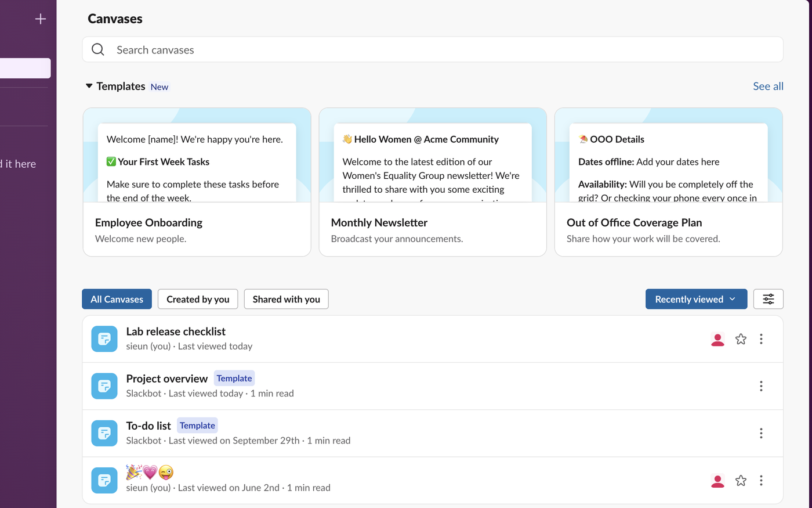
Task: Open the Employee Onboarding template card
Action: click(x=197, y=182)
